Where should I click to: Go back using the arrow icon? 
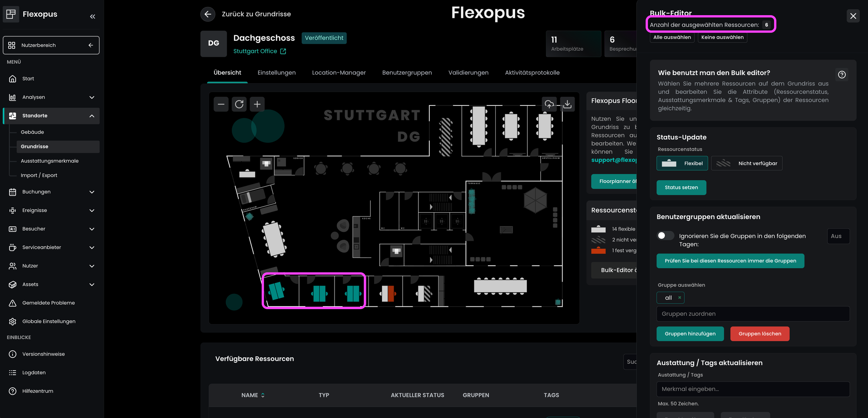point(208,14)
